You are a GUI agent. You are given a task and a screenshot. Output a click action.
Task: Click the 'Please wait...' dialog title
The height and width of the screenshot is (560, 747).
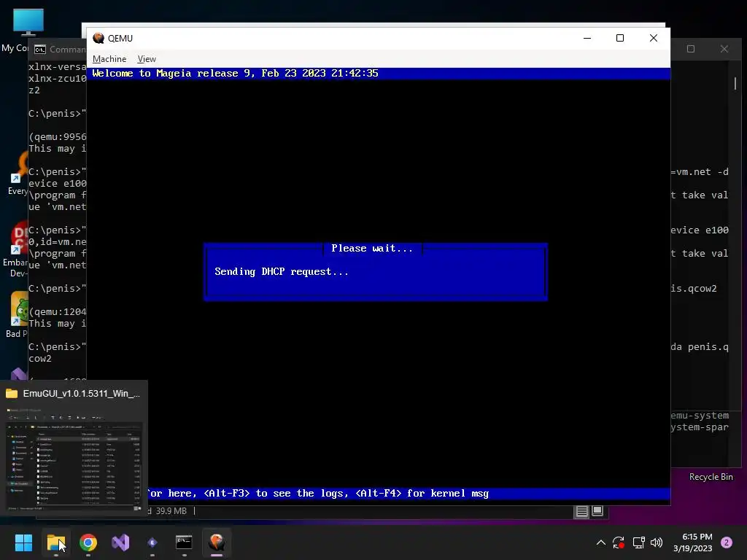click(372, 248)
